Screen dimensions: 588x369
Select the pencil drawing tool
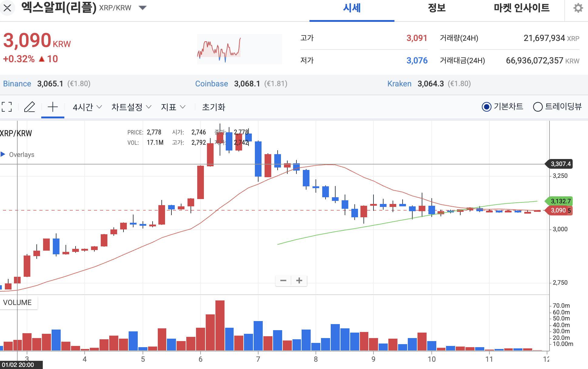tap(29, 107)
